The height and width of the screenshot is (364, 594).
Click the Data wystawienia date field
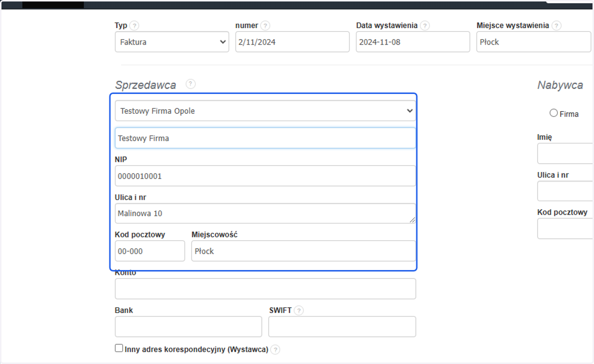point(413,42)
